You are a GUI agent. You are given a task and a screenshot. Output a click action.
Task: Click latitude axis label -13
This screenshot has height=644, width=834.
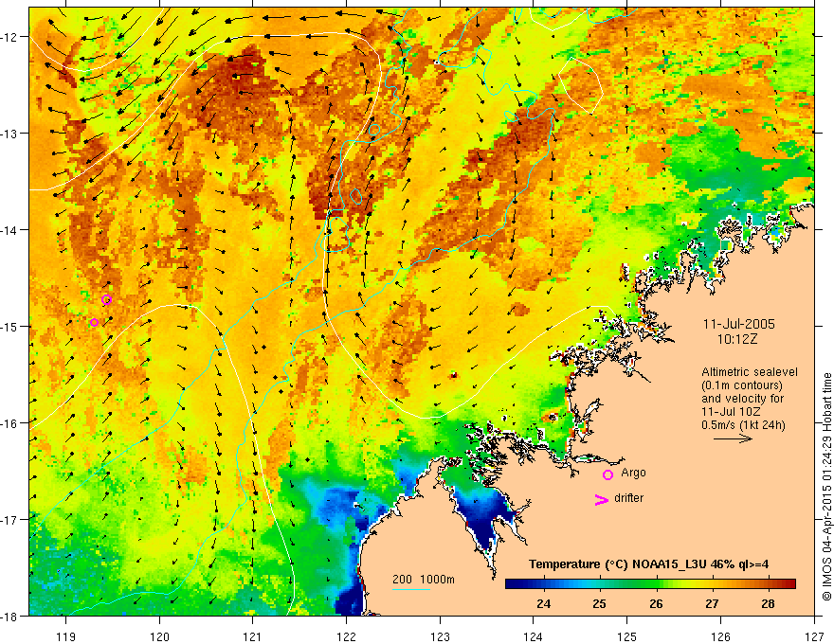(x=10, y=133)
